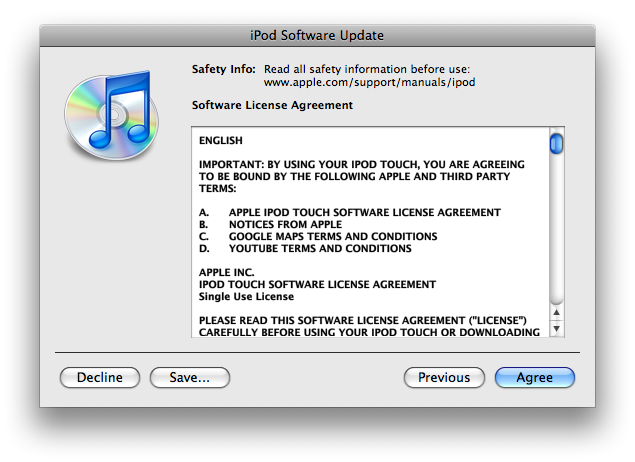Click the 'ENGLISH' line in the license

(221, 141)
